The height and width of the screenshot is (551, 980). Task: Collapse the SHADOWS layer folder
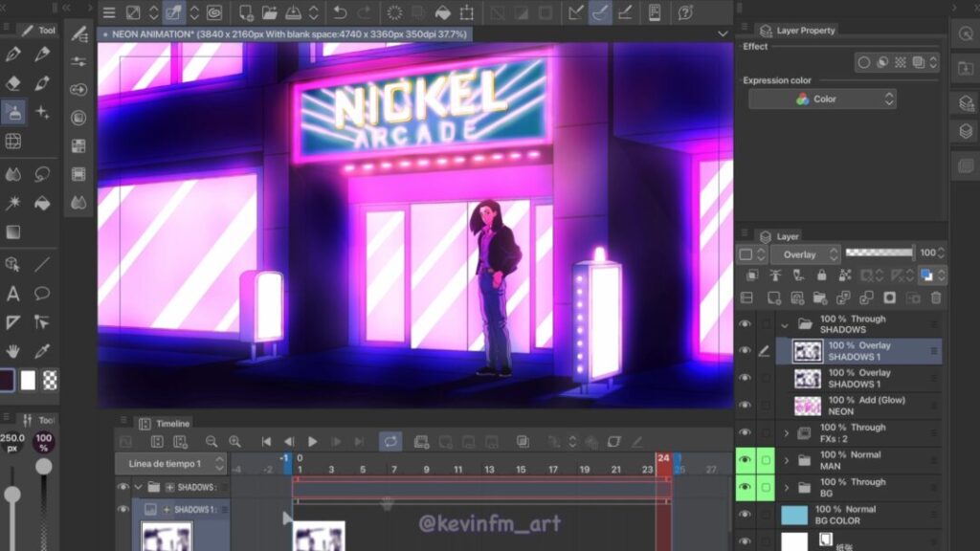coord(786,324)
